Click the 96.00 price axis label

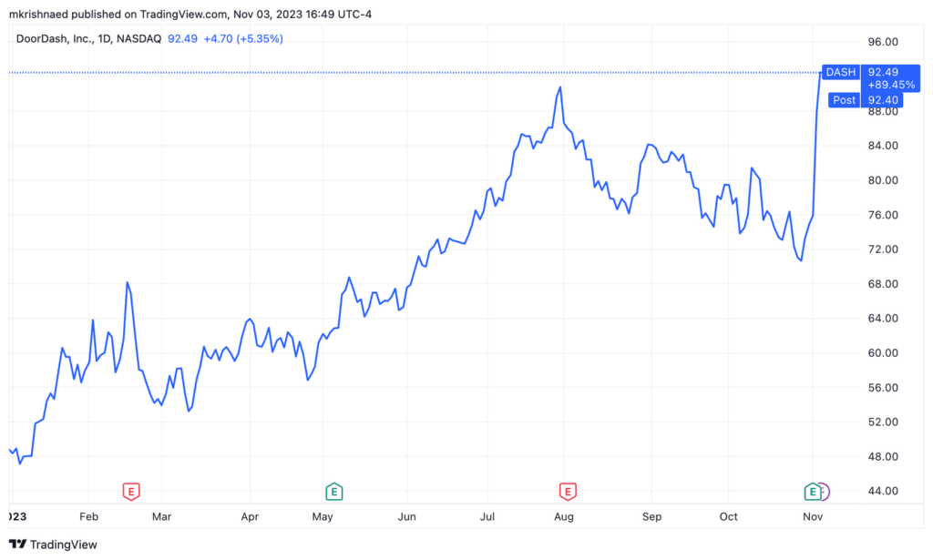tap(883, 42)
